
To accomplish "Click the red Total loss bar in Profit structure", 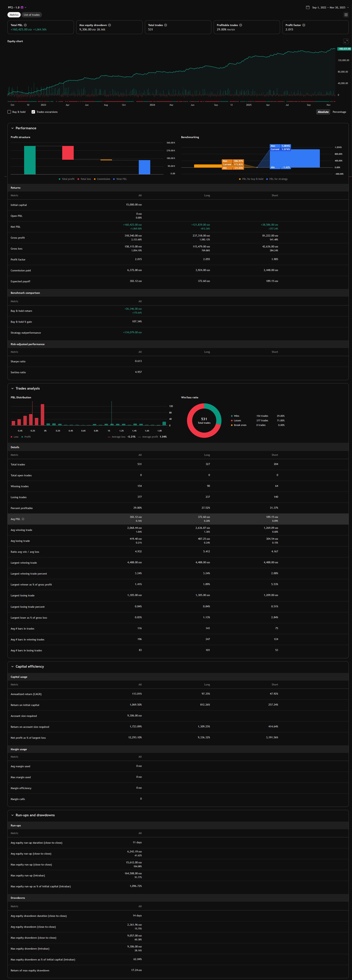I will click(x=68, y=153).
